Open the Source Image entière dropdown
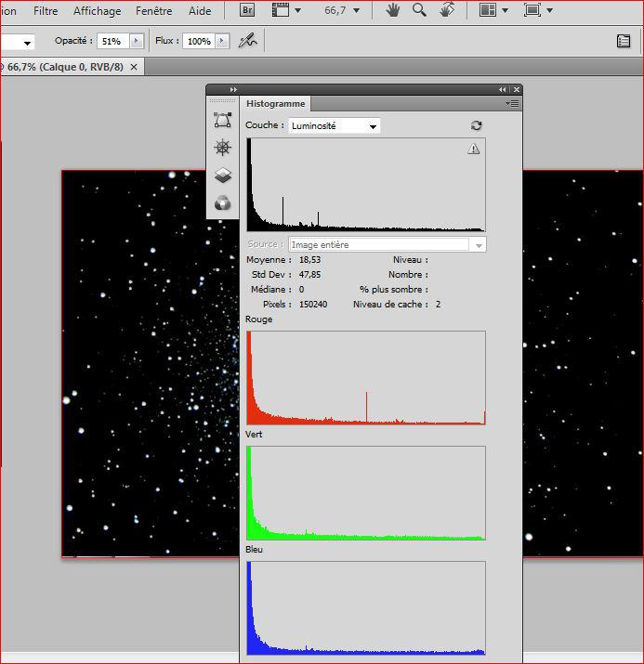This screenshot has height=664, width=644. click(x=388, y=245)
